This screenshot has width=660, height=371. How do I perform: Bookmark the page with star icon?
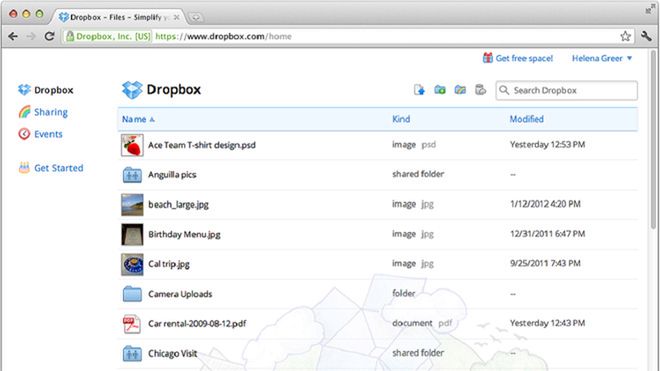tap(625, 36)
